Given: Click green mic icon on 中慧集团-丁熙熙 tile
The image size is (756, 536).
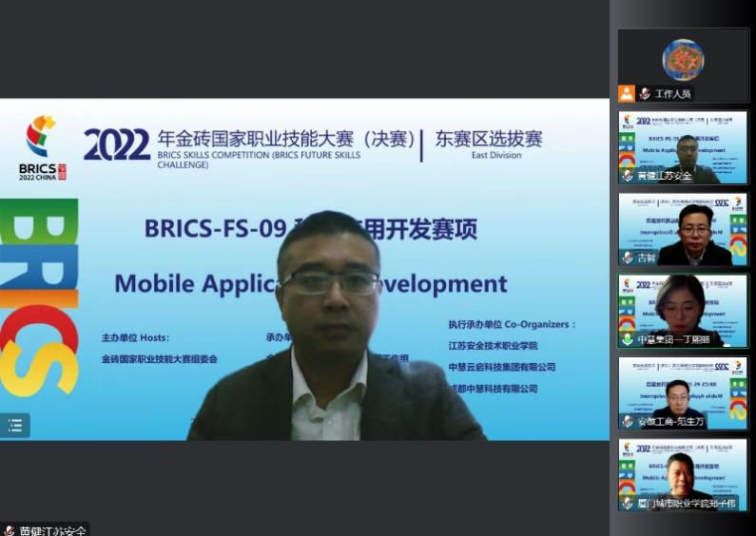Looking at the screenshot, I should coord(628,339).
